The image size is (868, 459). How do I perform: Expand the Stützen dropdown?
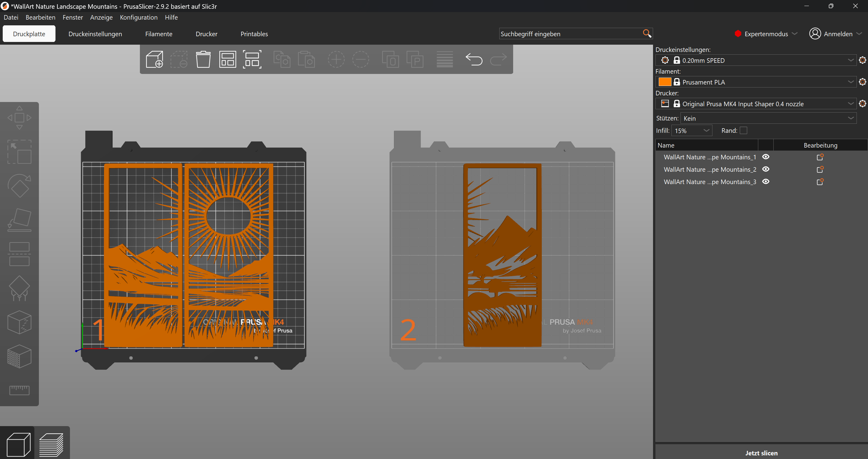tap(768, 118)
